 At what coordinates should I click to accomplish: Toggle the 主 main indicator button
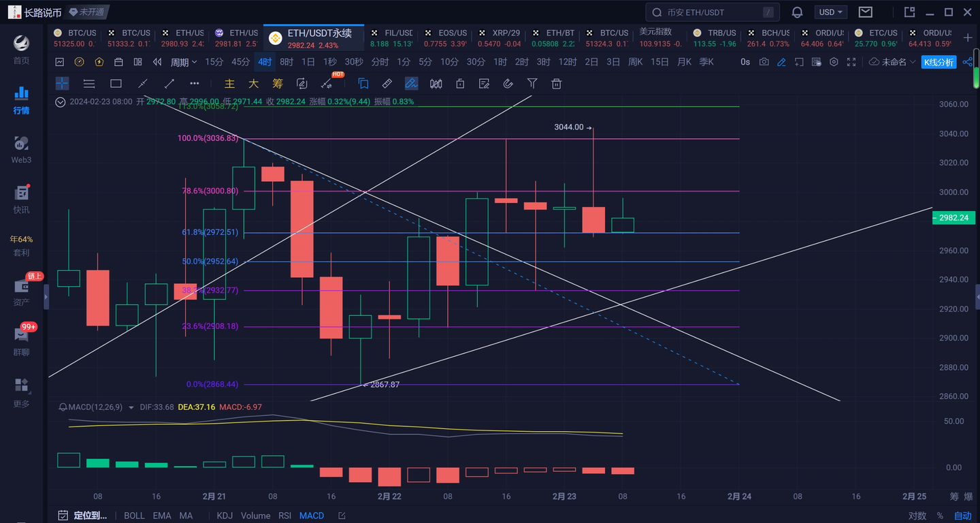[x=230, y=84]
